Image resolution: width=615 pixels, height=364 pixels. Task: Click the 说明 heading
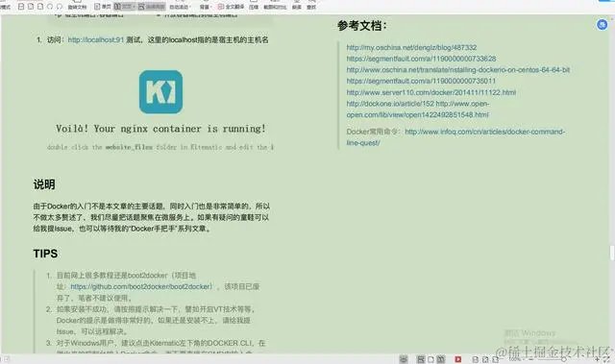coord(44,184)
